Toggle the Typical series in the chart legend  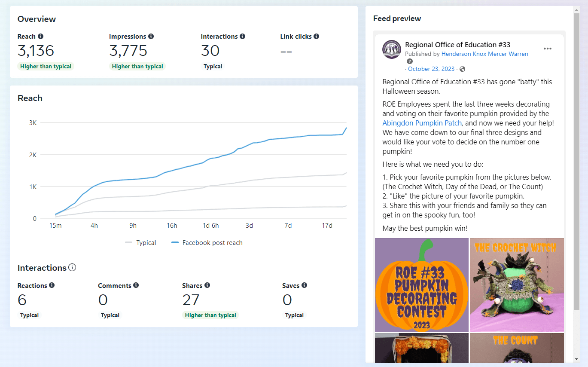click(x=141, y=243)
